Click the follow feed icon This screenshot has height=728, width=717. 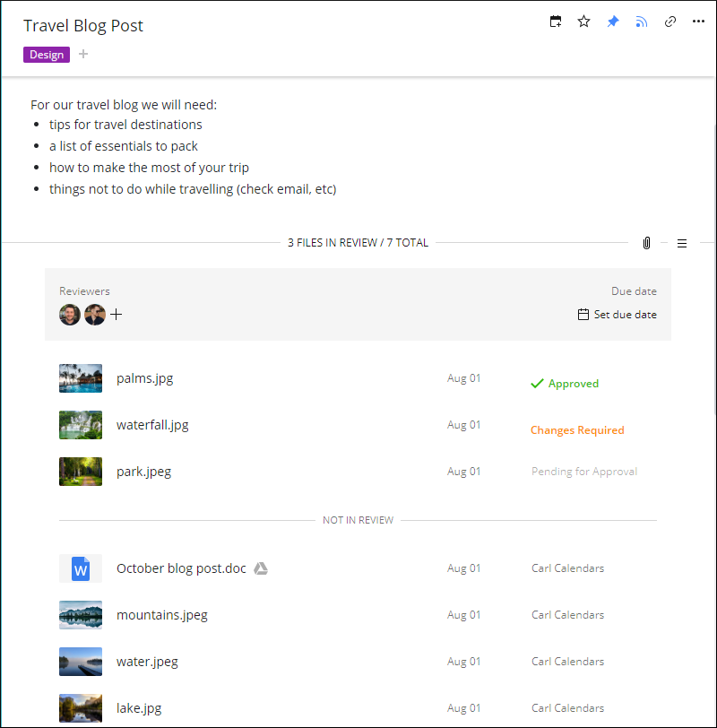tap(642, 22)
